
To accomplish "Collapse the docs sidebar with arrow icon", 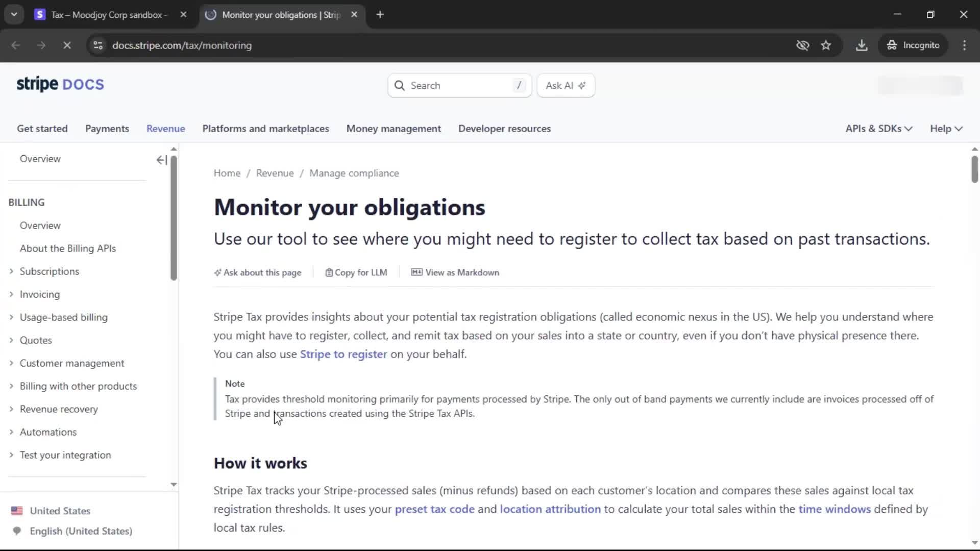I will coord(161,160).
